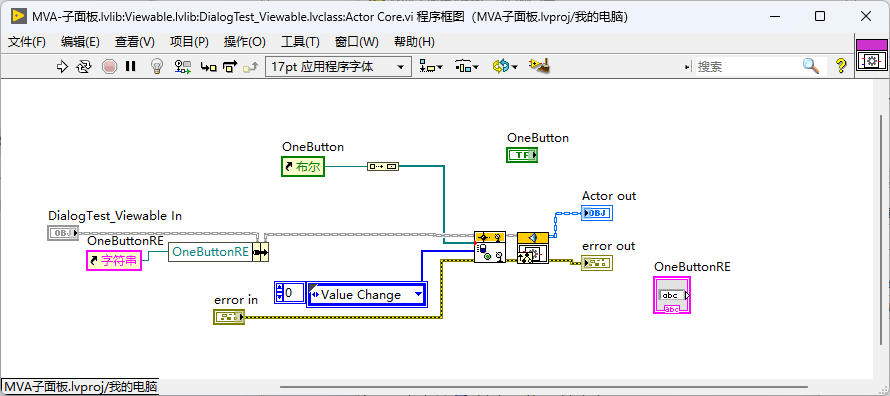Click Step Out button
This screenshot has width=890, height=396.
(x=250, y=67)
